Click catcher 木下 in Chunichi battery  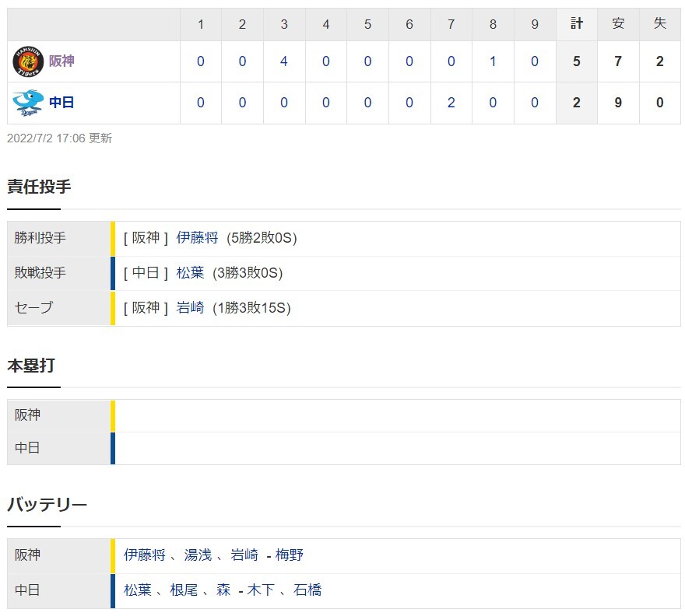coord(261,590)
